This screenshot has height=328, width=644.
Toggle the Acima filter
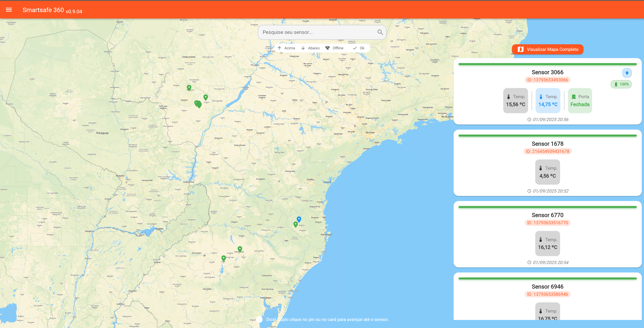[286, 48]
